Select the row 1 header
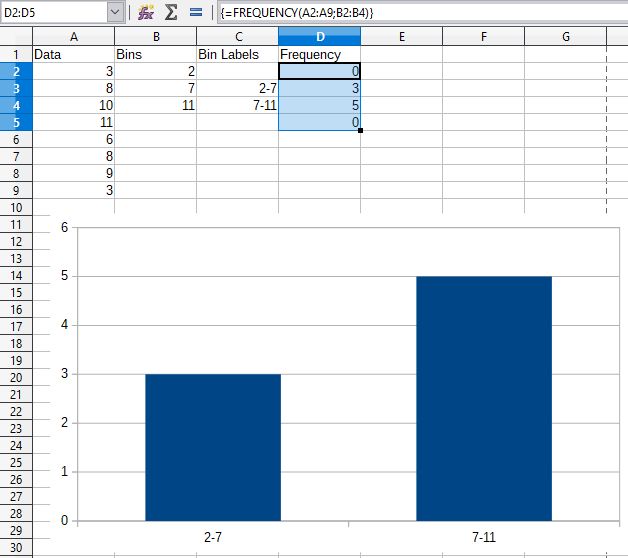This screenshot has height=558, width=628. tap(16, 54)
